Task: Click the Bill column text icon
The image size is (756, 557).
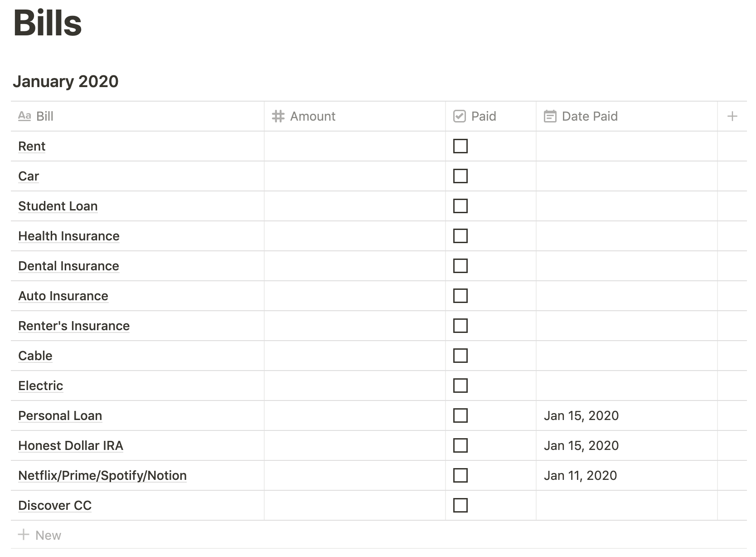Action: [x=24, y=117]
